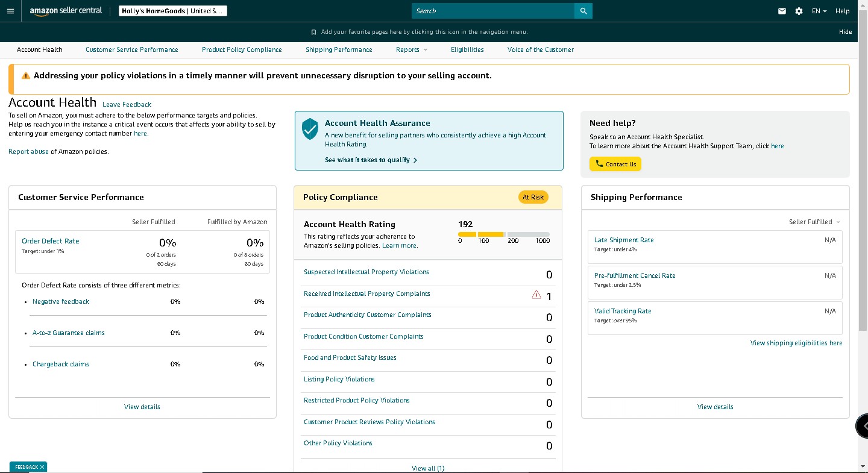Click the At Risk status badge
This screenshot has width=868, height=473.
click(533, 197)
